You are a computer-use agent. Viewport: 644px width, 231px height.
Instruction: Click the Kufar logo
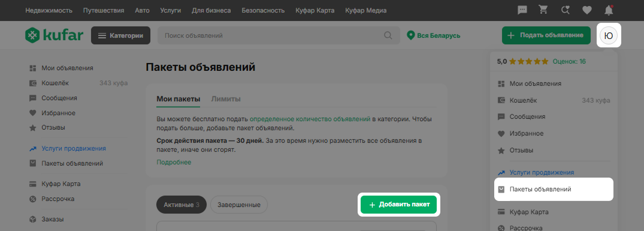[53, 35]
